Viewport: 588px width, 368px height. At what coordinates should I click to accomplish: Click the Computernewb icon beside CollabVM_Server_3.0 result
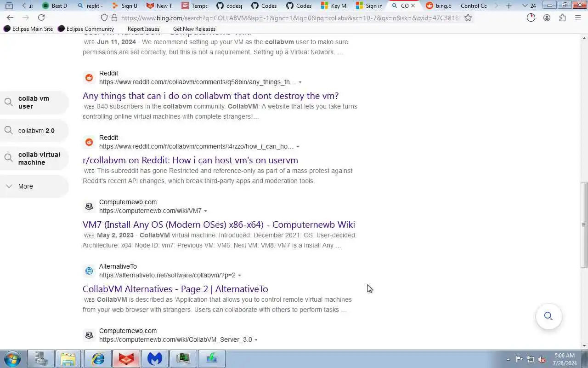[89, 335]
